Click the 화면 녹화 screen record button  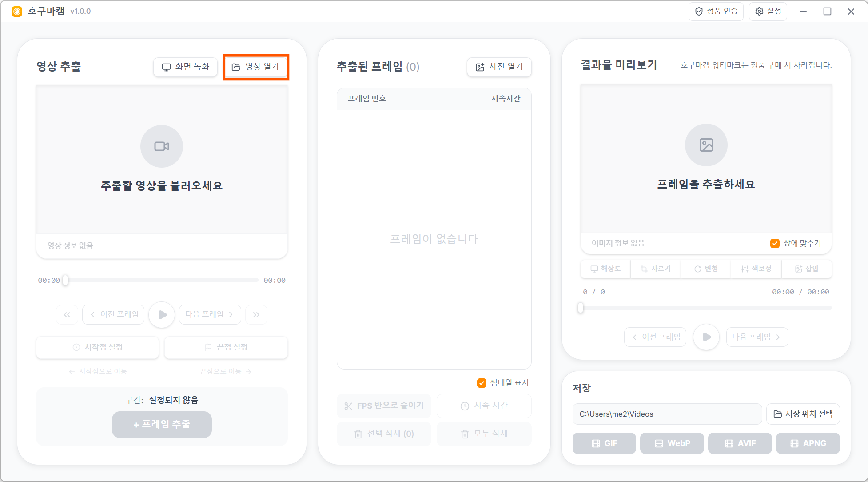[x=185, y=67]
